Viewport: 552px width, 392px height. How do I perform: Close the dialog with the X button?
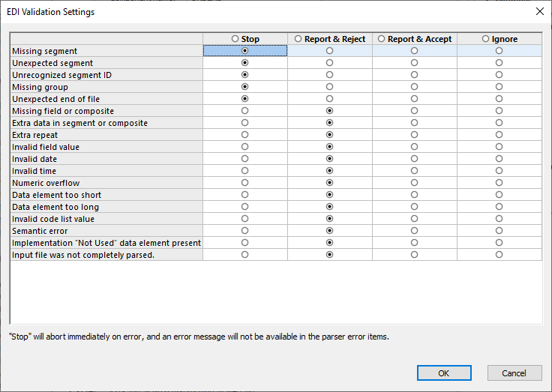538,12
